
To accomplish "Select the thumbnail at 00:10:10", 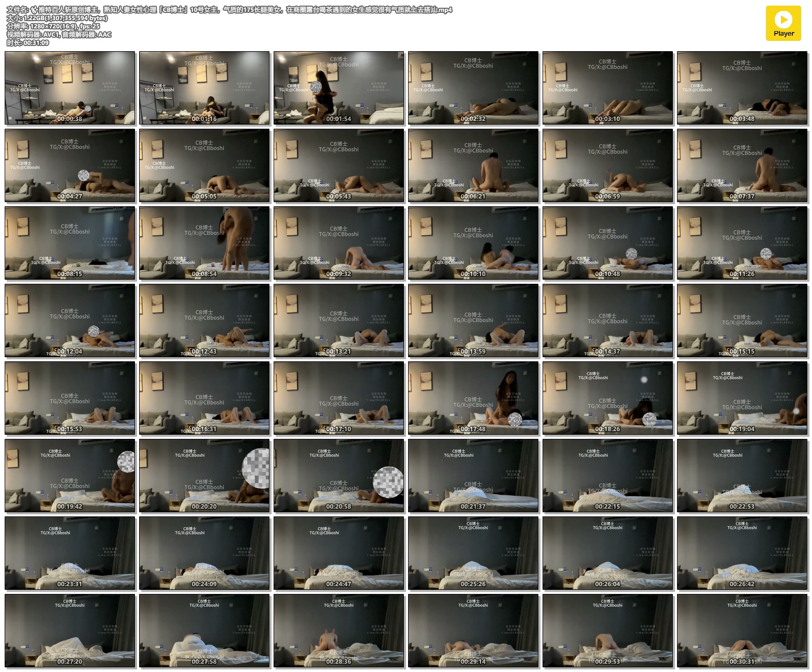I will coord(473,243).
